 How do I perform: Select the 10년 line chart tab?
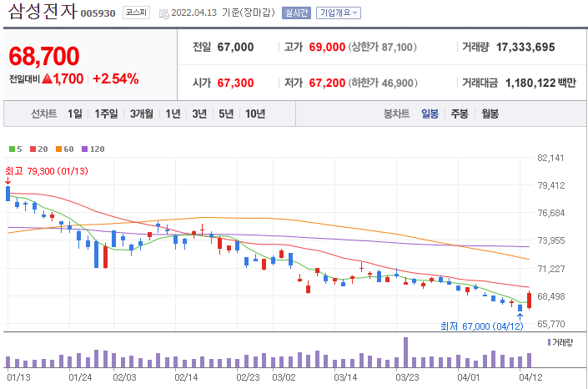[255, 114]
